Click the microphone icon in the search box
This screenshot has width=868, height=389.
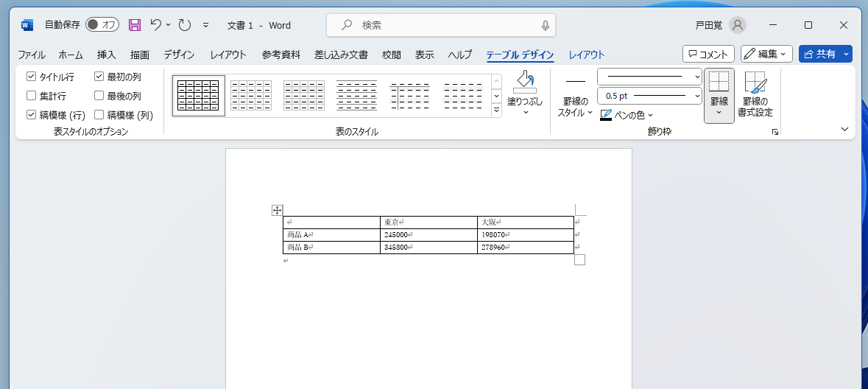(x=546, y=25)
